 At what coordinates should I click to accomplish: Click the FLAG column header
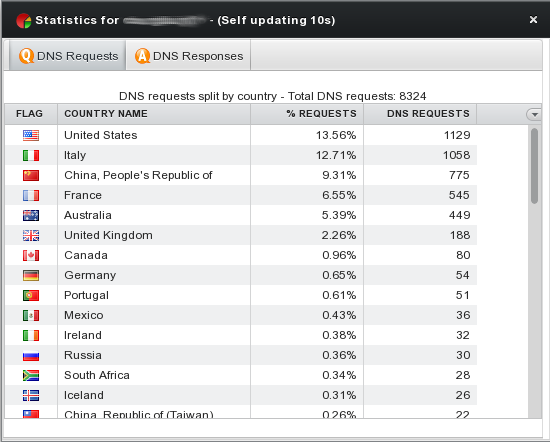(31, 114)
